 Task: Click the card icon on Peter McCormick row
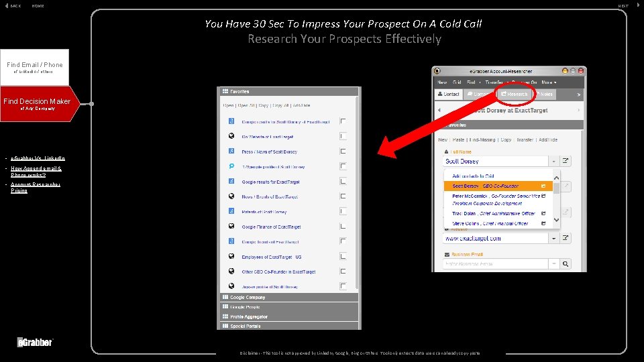(x=543, y=196)
